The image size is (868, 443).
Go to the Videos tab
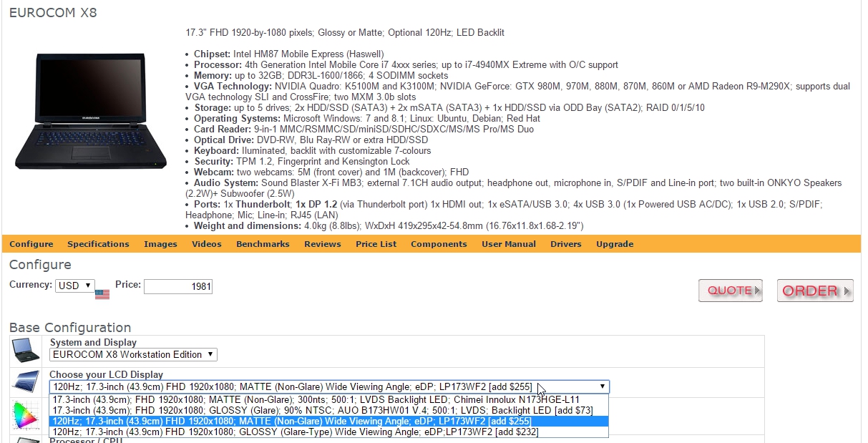tap(207, 244)
